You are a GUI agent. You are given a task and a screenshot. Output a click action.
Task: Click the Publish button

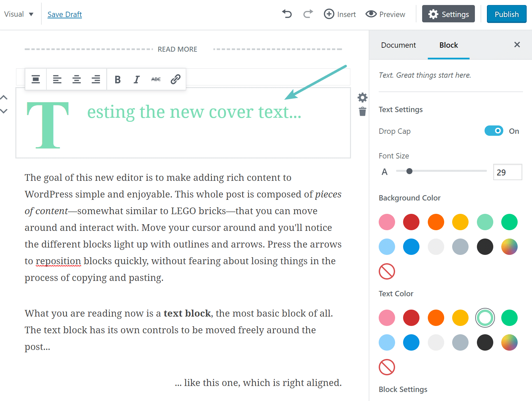pos(506,14)
